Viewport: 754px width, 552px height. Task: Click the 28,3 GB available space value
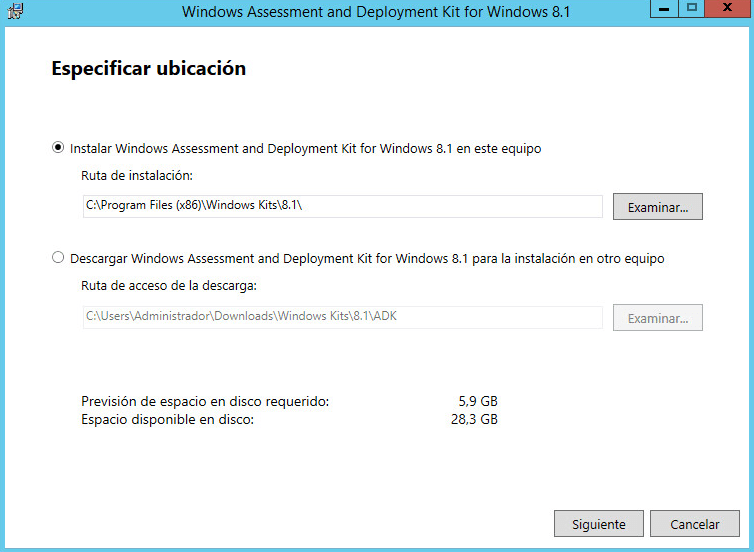pyautogui.click(x=474, y=419)
